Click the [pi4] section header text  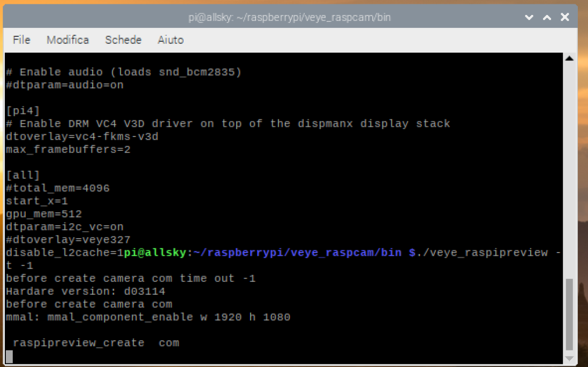pyautogui.click(x=22, y=111)
